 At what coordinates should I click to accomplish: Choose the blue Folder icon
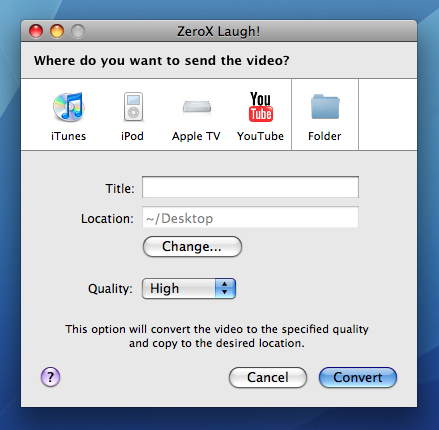[x=325, y=107]
